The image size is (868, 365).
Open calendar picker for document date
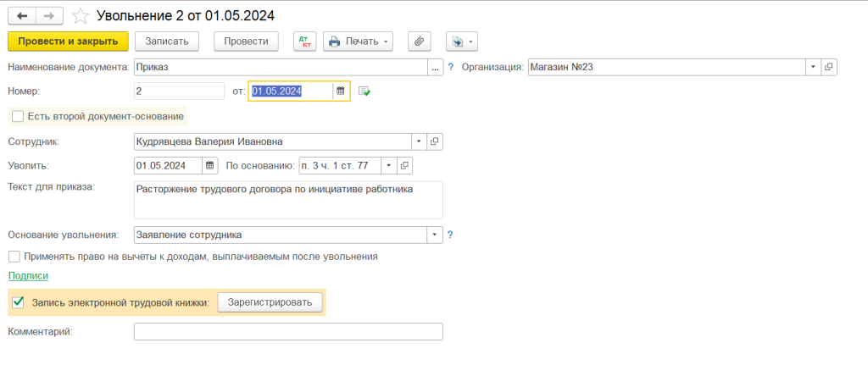click(340, 91)
